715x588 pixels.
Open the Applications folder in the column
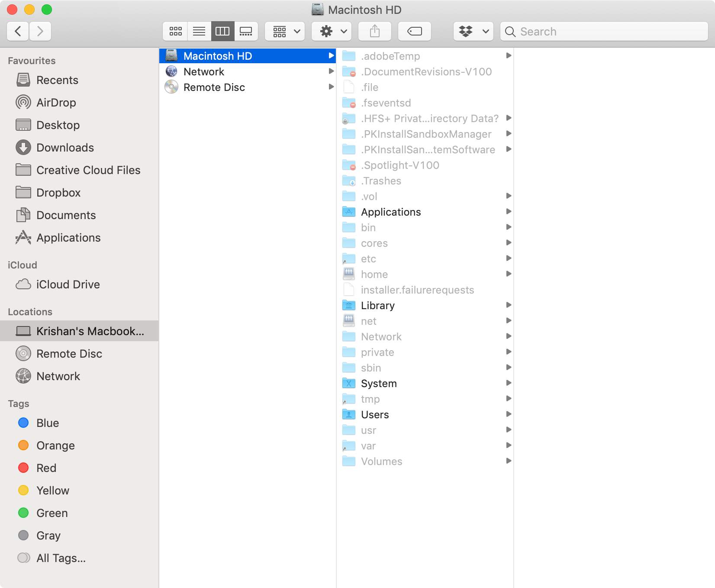click(x=390, y=212)
